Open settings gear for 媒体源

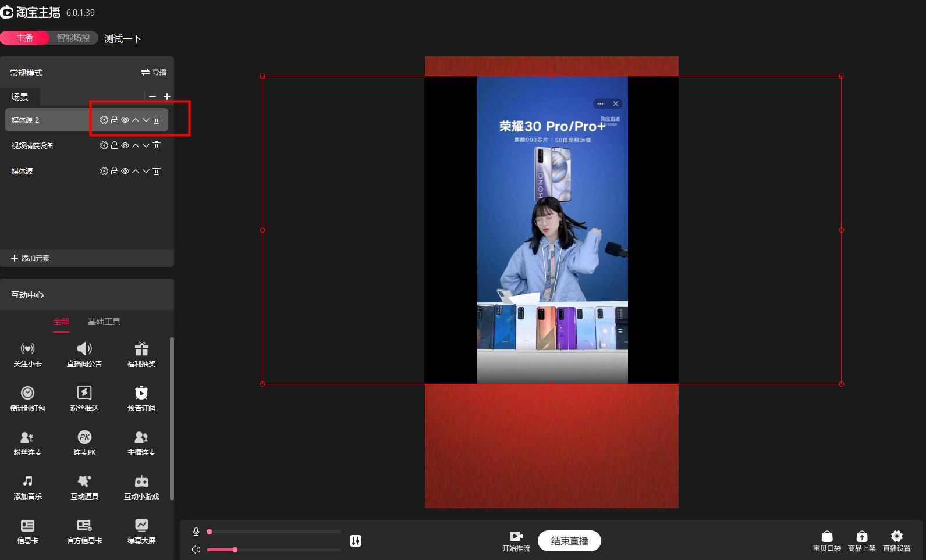pos(104,171)
